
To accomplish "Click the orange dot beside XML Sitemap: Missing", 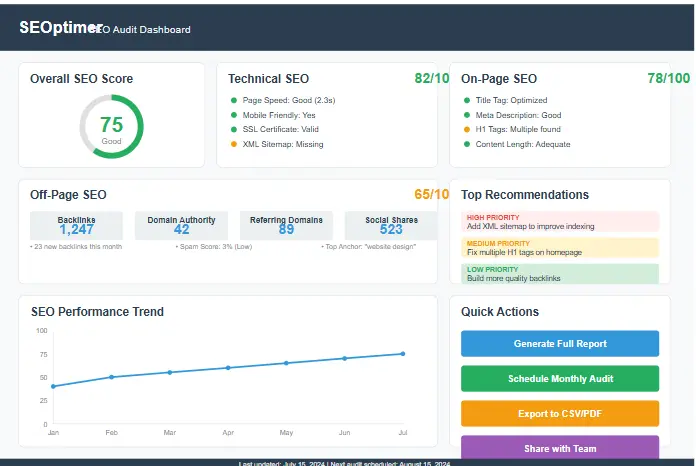I will coord(234,144).
